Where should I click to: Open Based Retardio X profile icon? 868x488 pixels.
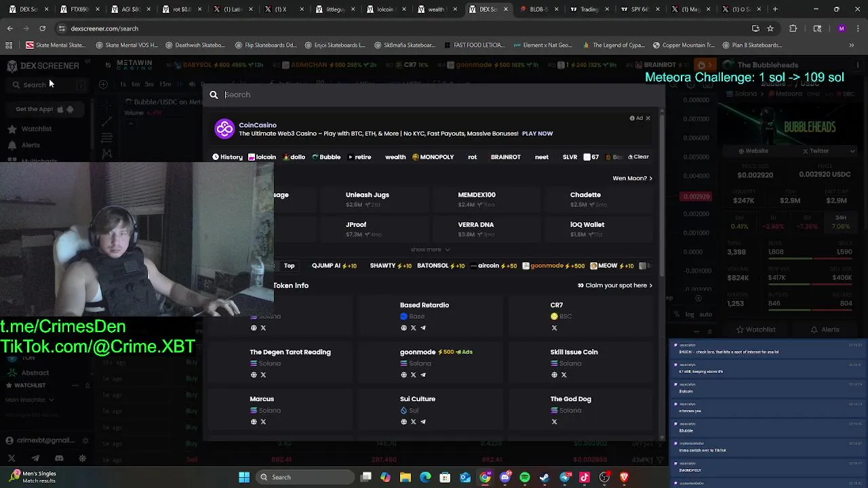(413, 328)
